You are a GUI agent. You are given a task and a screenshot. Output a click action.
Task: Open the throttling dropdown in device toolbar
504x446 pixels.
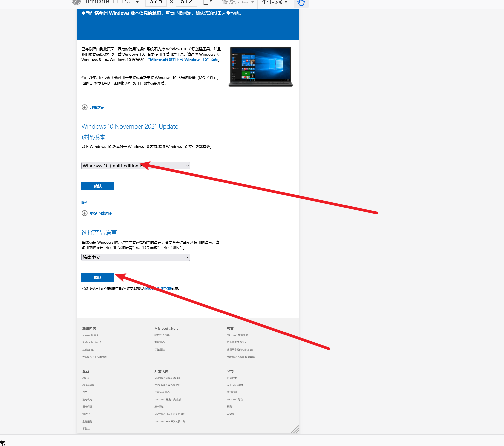coord(274,2)
